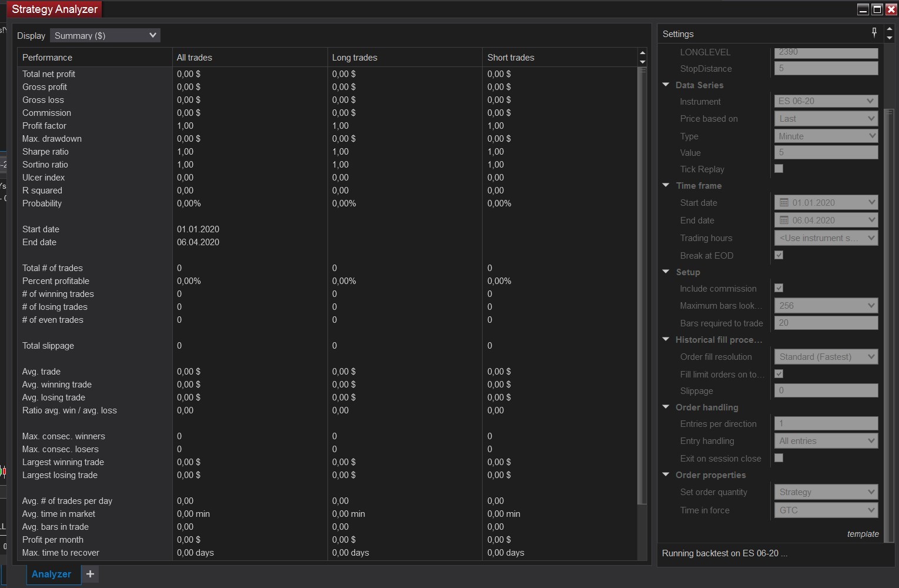Image resolution: width=899 pixels, height=588 pixels.
Task: Enable Exit on session close checkbox
Action: (x=778, y=458)
